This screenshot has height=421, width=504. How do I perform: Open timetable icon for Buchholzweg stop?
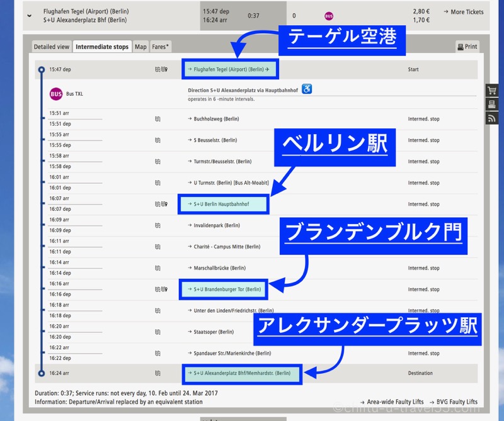157,119
